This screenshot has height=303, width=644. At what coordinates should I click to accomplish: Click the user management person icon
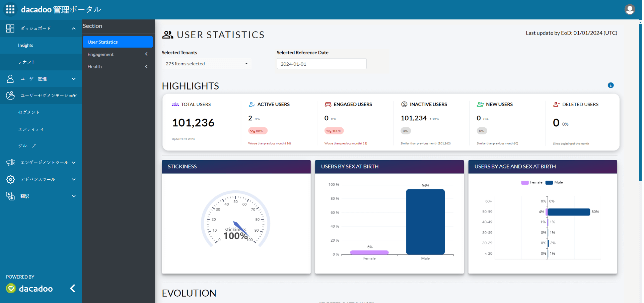[10, 79]
